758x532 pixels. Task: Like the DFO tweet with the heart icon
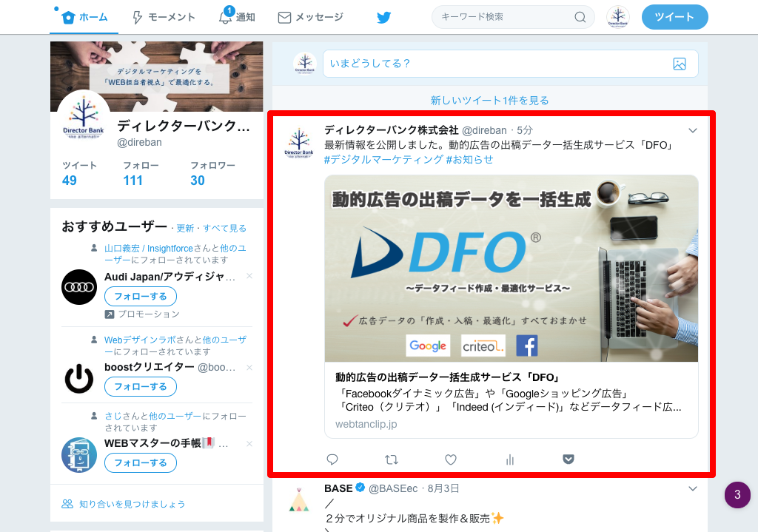click(451, 459)
